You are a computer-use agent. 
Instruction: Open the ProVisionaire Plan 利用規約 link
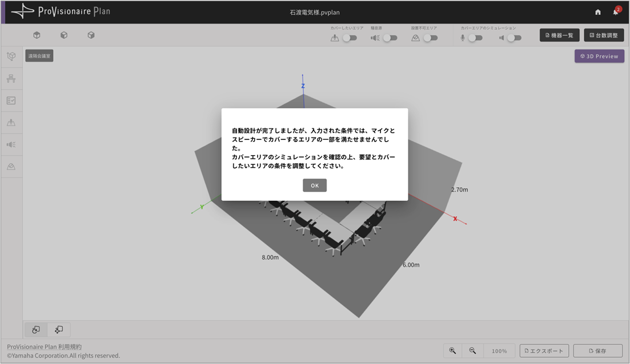pos(44,347)
